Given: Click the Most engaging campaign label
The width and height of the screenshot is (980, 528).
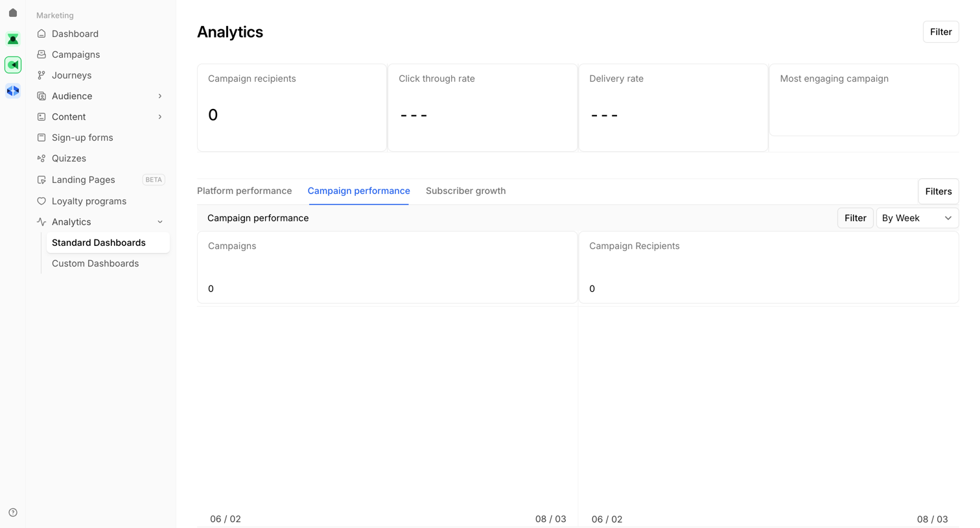Looking at the screenshot, I should (834, 78).
